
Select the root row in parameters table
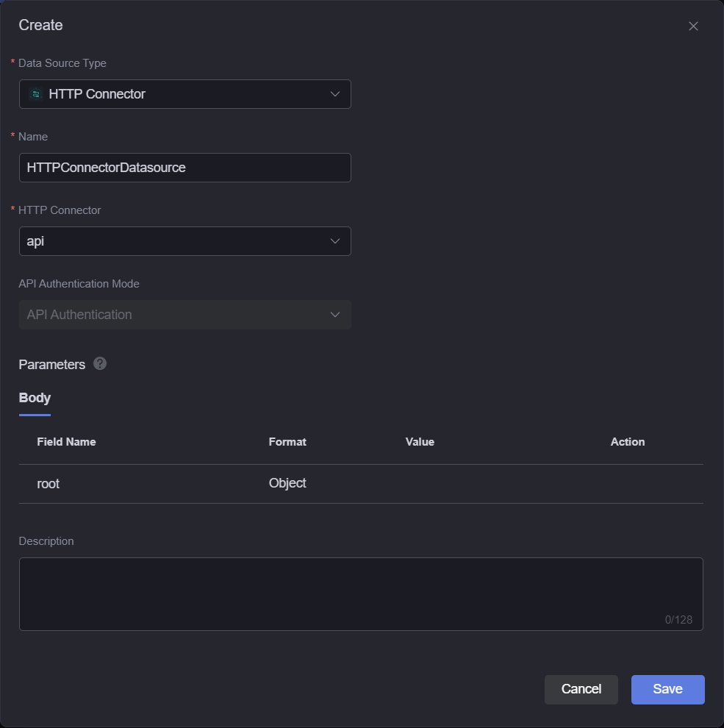tap(361, 484)
